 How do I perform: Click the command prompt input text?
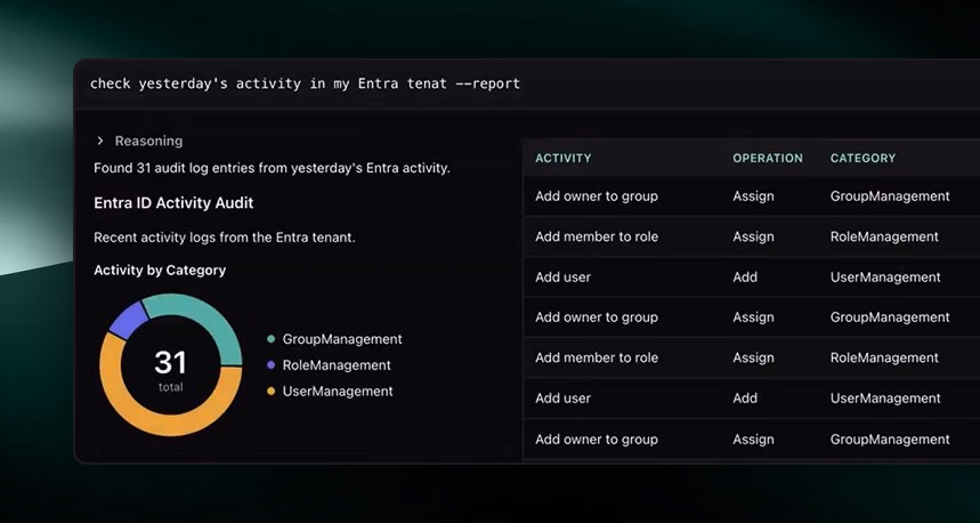pos(305,84)
